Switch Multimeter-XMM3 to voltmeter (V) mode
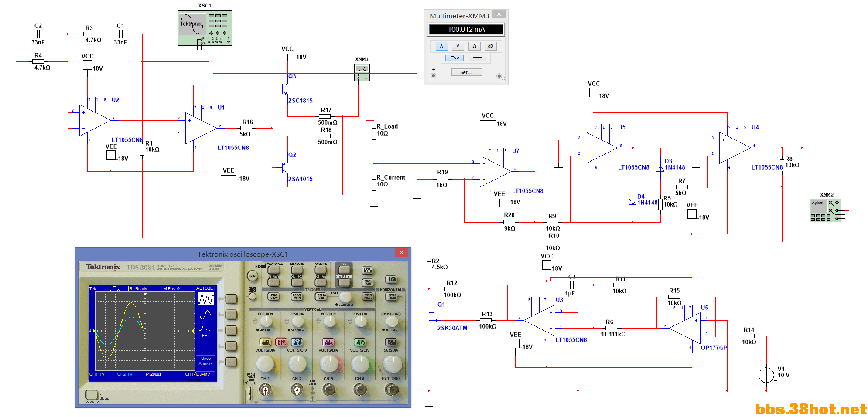This screenshot has height=417, width=868. 458,46
